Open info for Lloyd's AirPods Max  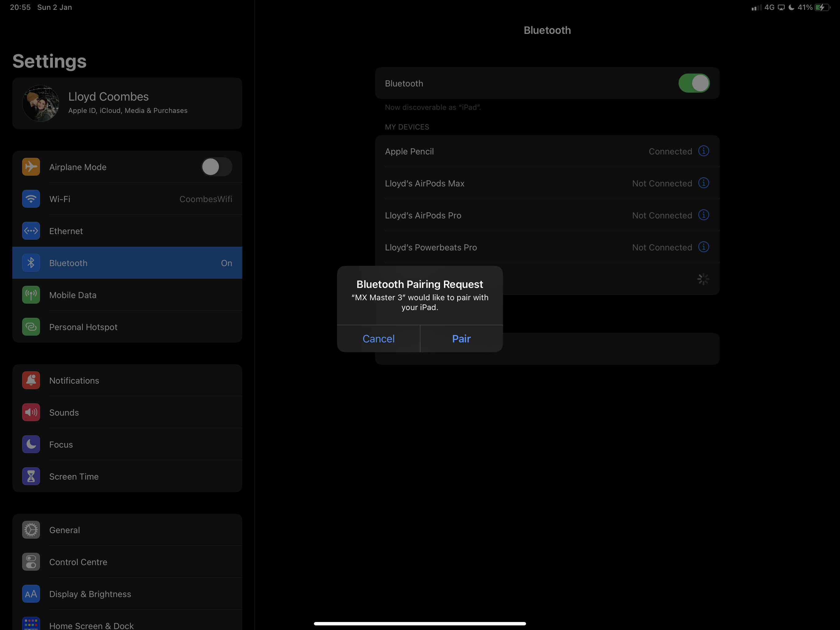[703, 183]
